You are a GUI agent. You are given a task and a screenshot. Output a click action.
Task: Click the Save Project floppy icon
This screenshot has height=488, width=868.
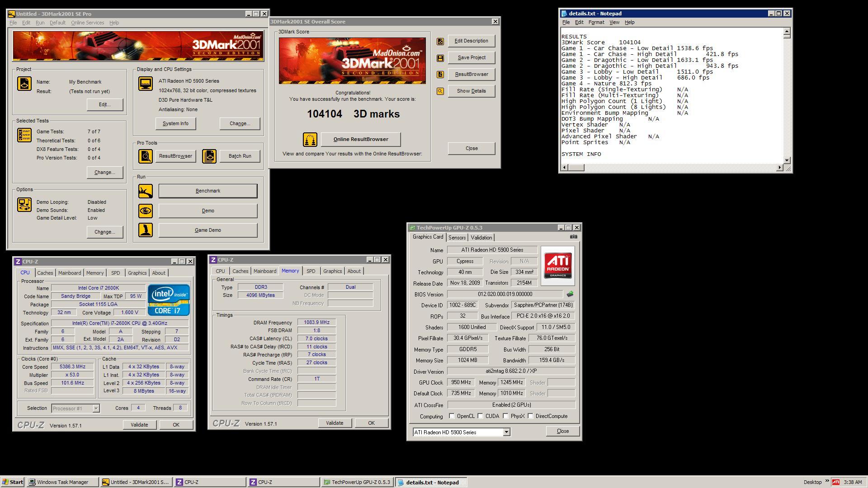pyautogui.click(x=440, y=58)
